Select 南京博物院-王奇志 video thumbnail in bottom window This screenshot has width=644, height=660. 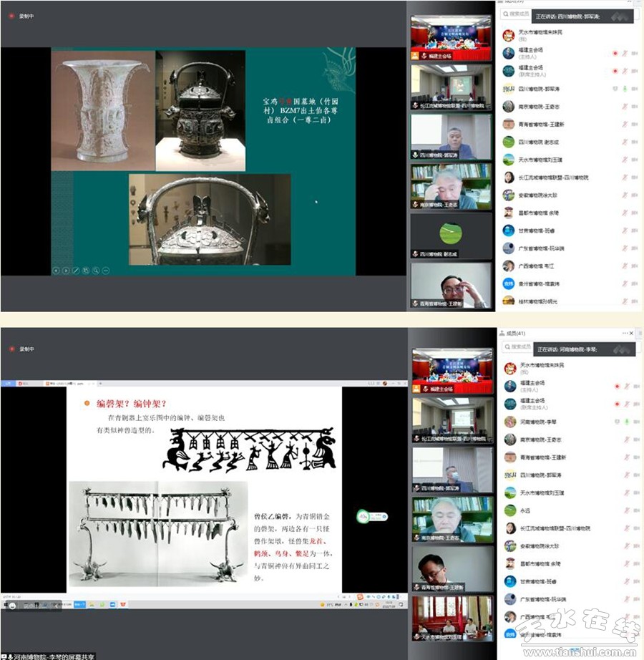[x=452, y=518]
